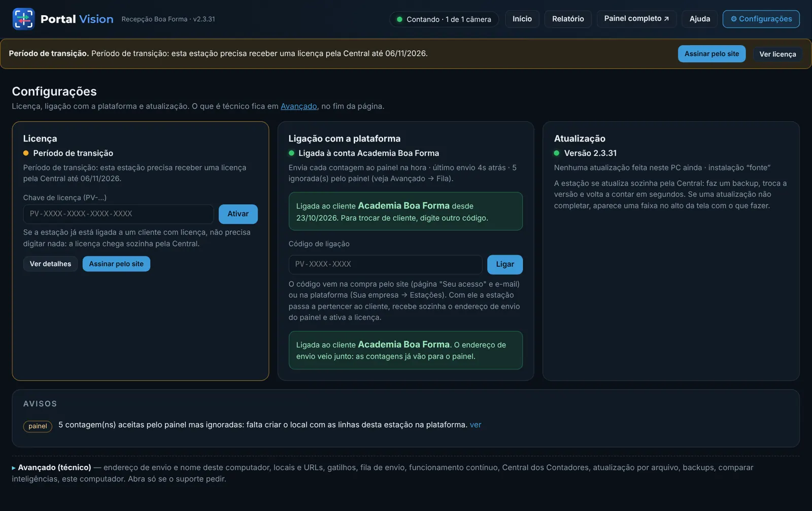Screen dimensions: 812x511
Task: Click the Ligar button
Action: (x=505, y=264)
